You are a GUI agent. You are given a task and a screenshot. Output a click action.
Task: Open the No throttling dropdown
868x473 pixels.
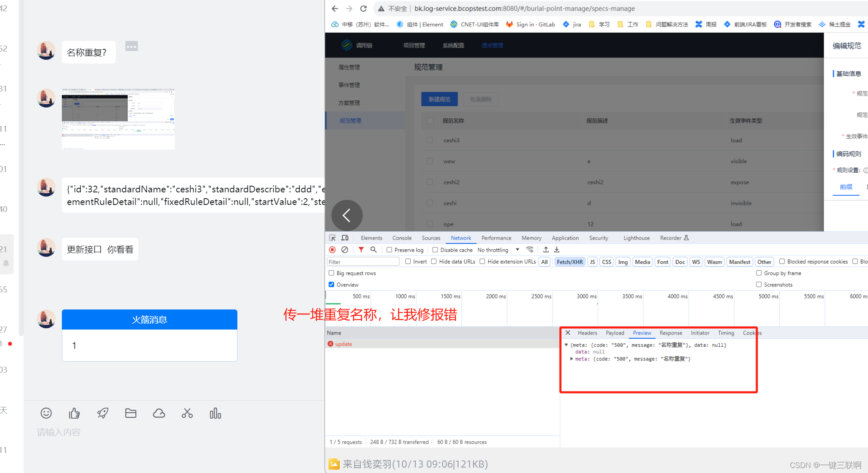(498, 250)
